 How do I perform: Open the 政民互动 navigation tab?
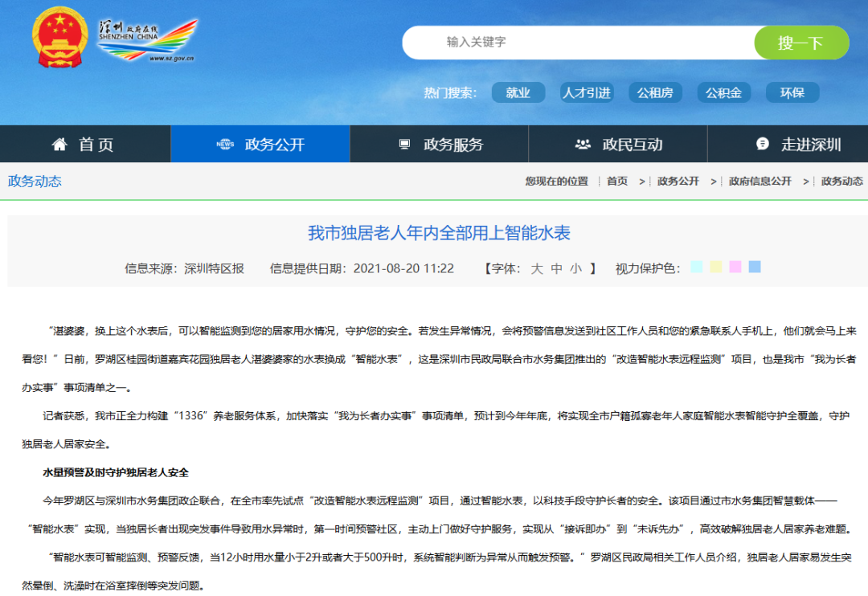click(618, 144)
